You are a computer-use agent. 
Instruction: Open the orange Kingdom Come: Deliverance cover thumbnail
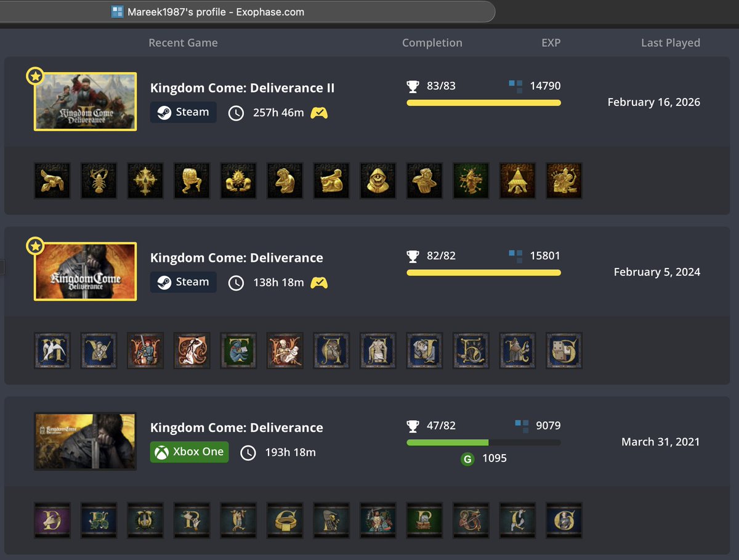click(x=86, y=272)
